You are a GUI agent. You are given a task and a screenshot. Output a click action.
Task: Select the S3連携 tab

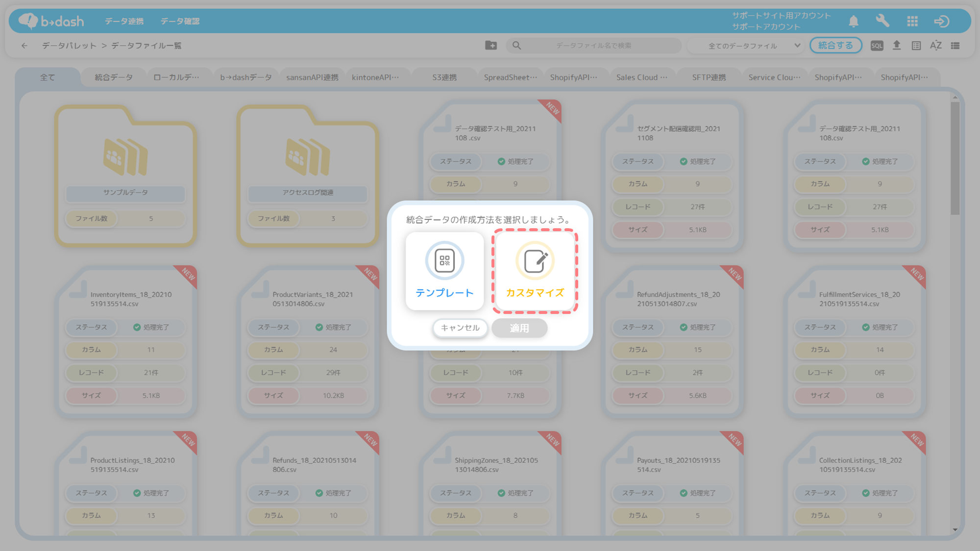pyautogui.click(x=444, y=77)
